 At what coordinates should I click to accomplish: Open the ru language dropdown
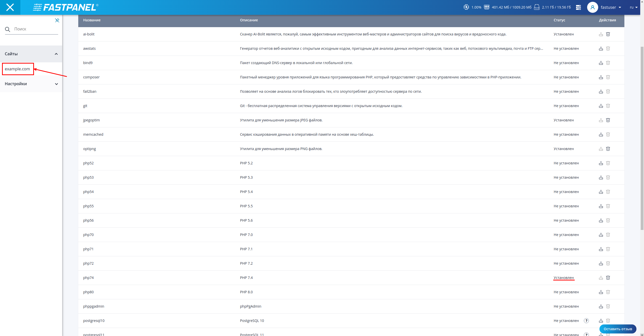633,7
